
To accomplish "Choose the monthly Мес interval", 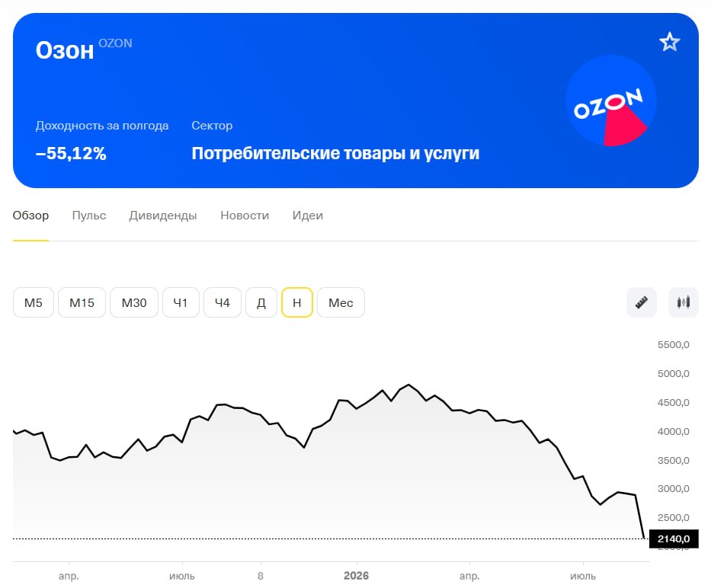I will (341, 302).
